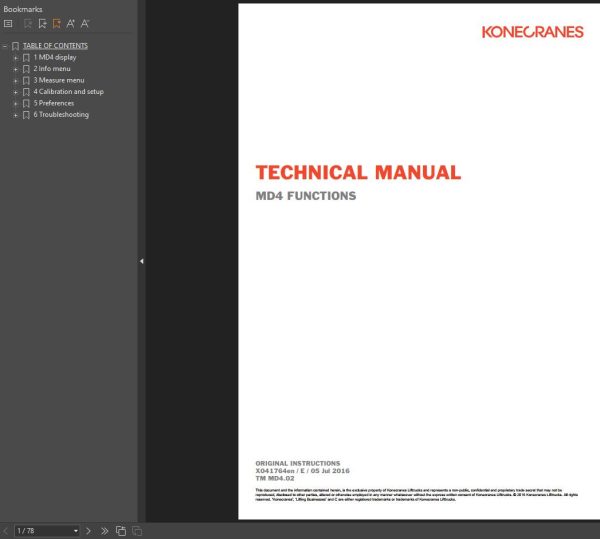This screenshot has width=600, height=539.
Task: Open the TABLE OF CONTENTS bookmark
Action: (x=55, y=46)
